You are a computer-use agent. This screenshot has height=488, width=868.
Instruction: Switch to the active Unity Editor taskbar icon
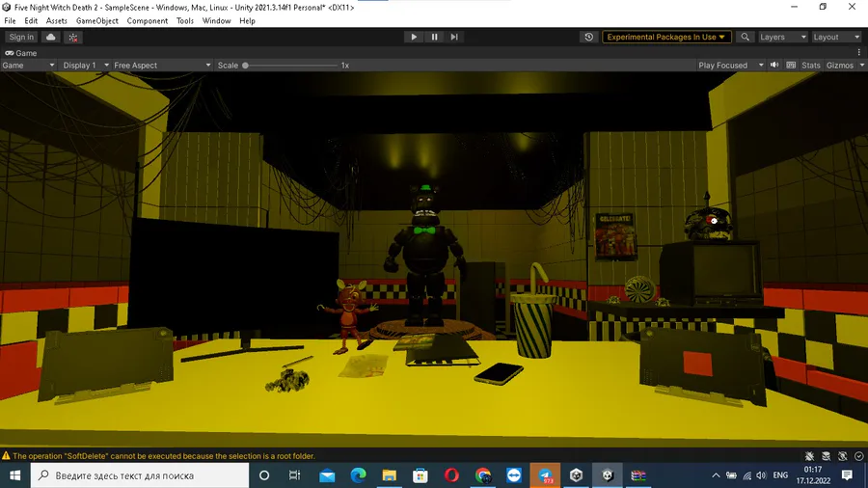point(608,475)
